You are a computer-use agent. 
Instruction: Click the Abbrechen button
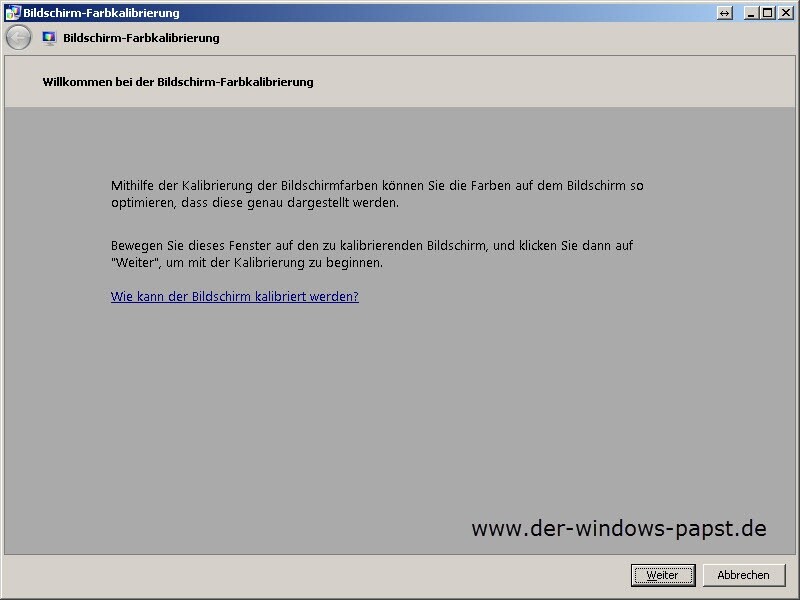pos(743,575)
